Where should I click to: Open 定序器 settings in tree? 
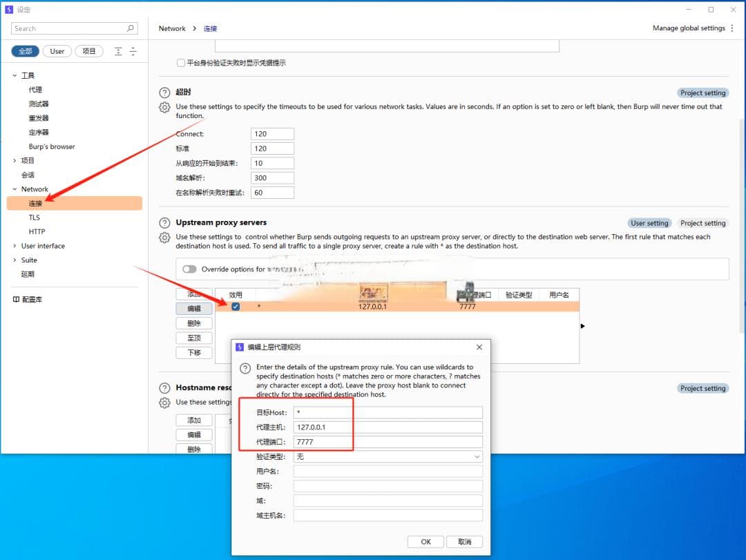pos(39,133)
